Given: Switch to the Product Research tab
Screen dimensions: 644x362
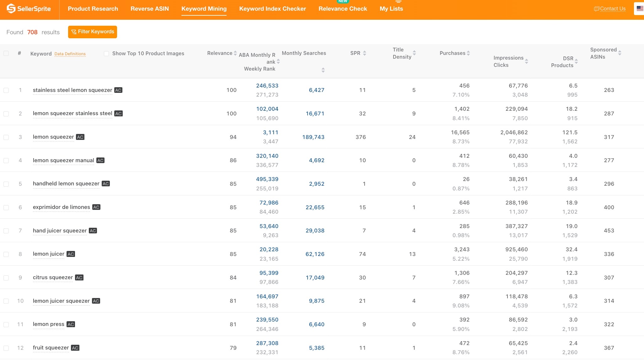Looking at the screenshot, I should [93, 9].
